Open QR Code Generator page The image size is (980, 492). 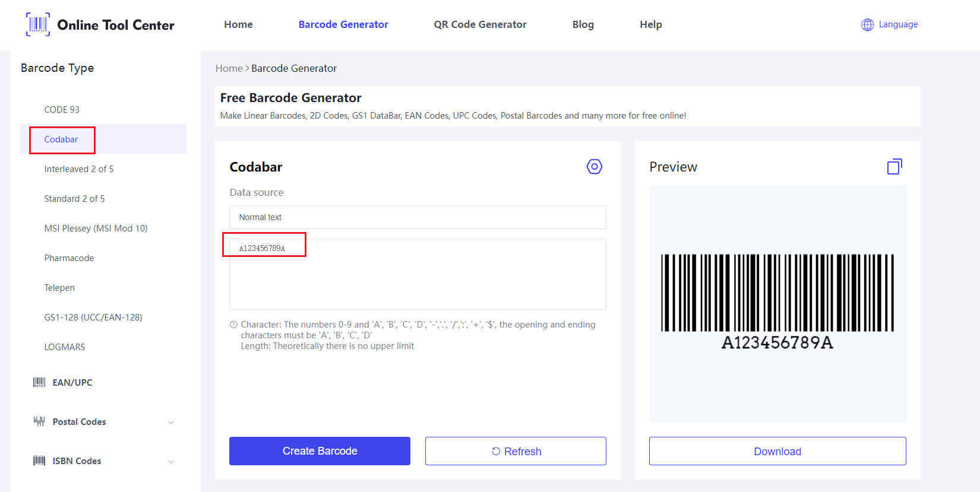tap(480, 24)
